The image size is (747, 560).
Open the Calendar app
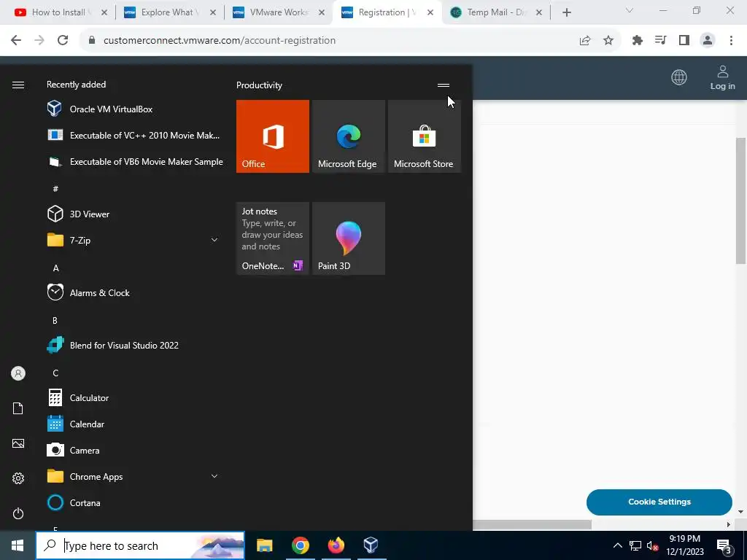(135, 424)
